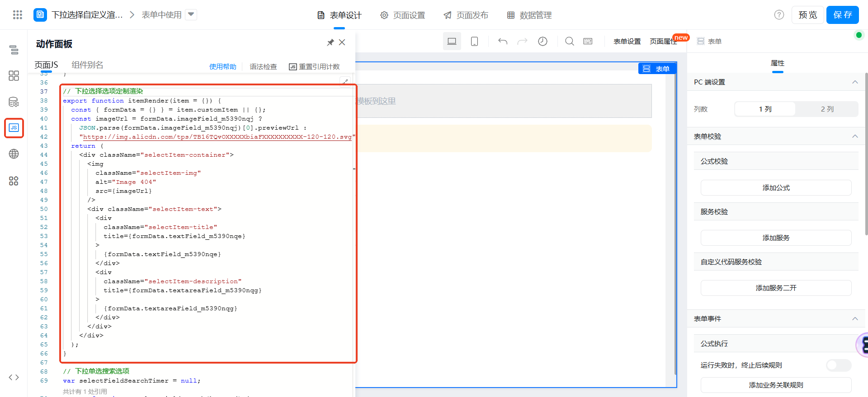
Task: Open 表单设置 in the toolbar
Action: [627, 41]
